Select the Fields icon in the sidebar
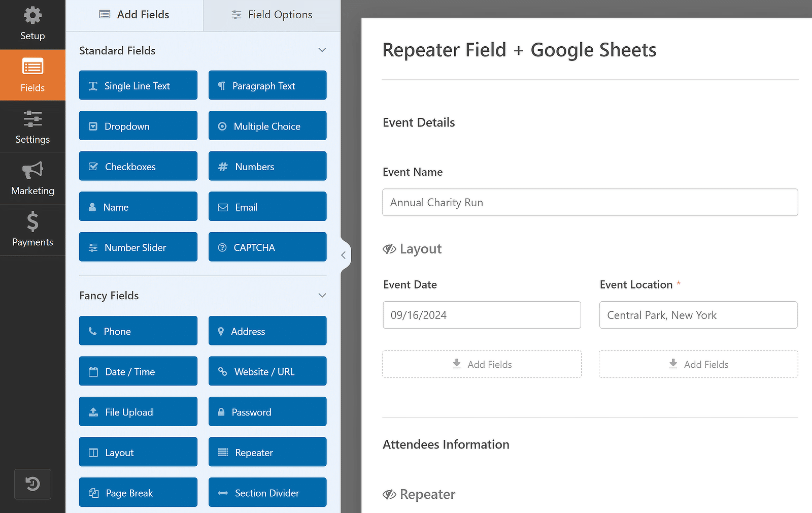Screen dimensions: 812x513 click(x=32, y=75)
